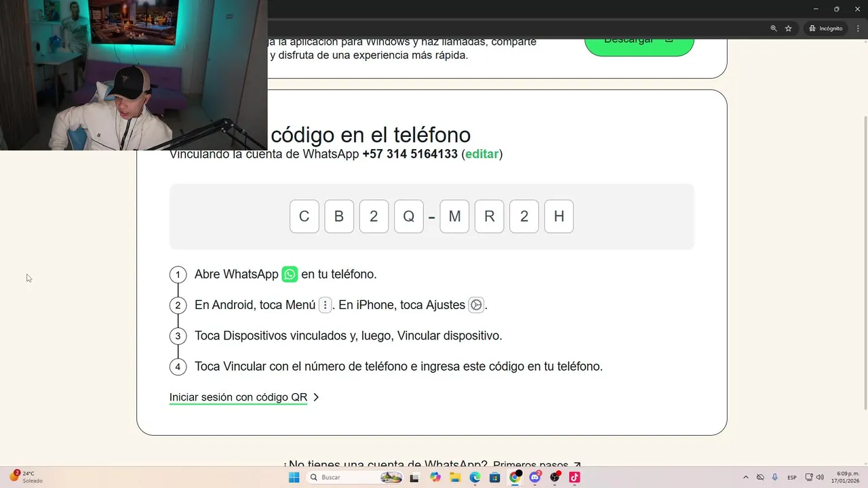Open Task View from the taskbar
This screenshot has width=868, height=488.
pyautogui.click(x=414, y=477)
